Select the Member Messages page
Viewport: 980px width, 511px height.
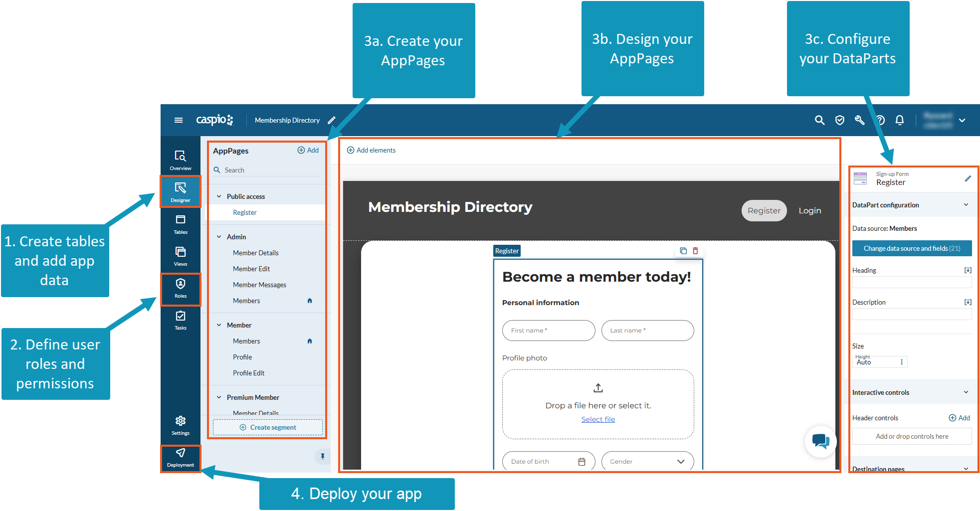(259, 285)
